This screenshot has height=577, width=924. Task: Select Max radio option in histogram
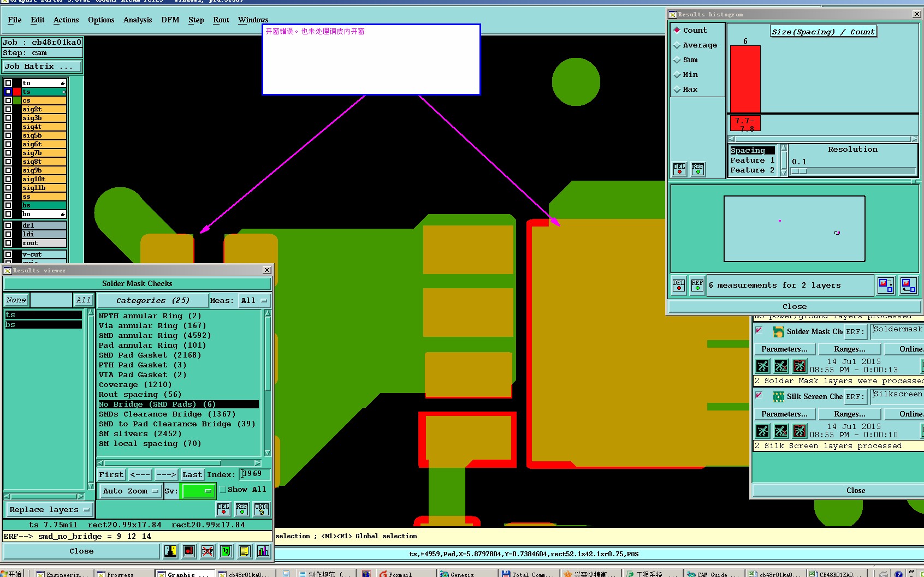tap(685, 90)
